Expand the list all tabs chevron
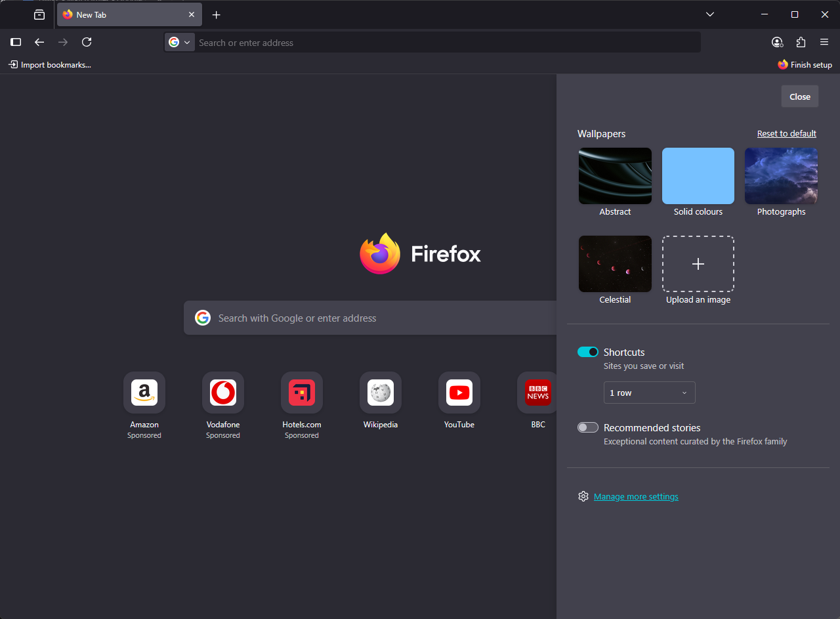This screenshot has height=619, width=840. point(709,14)
